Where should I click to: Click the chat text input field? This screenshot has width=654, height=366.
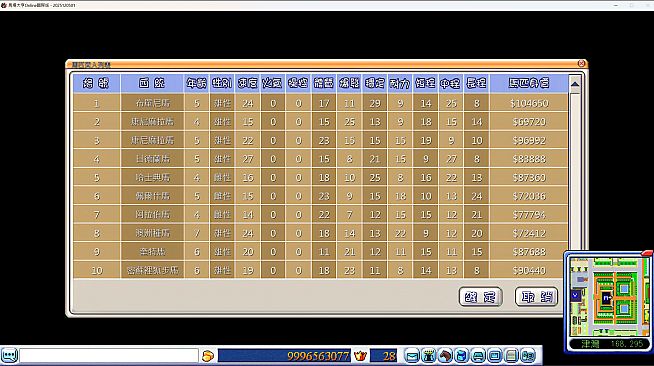[109, 356]
